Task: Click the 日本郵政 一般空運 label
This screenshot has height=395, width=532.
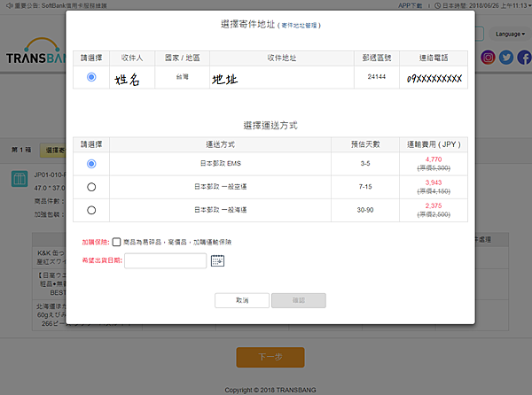Action: coord(220,187)
